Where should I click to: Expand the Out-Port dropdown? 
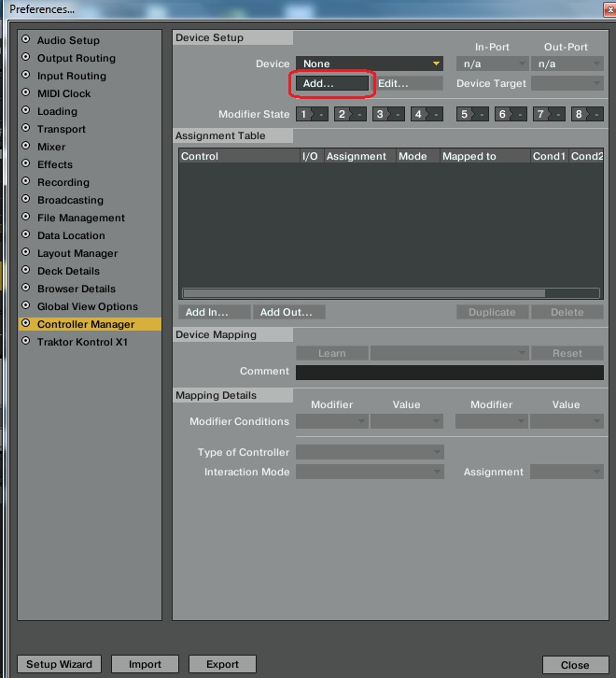[567, 64]
